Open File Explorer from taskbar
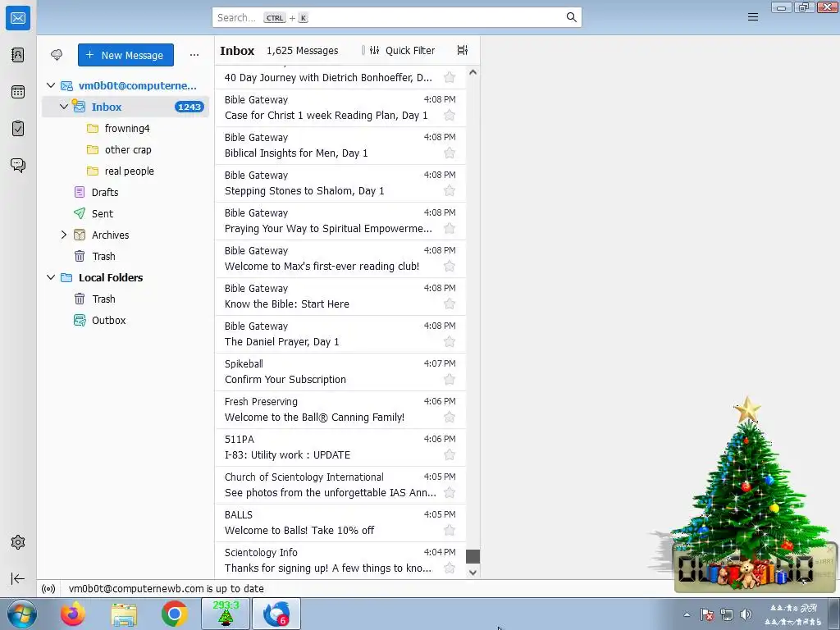This screenshot has width=840, height=630. 124,614
